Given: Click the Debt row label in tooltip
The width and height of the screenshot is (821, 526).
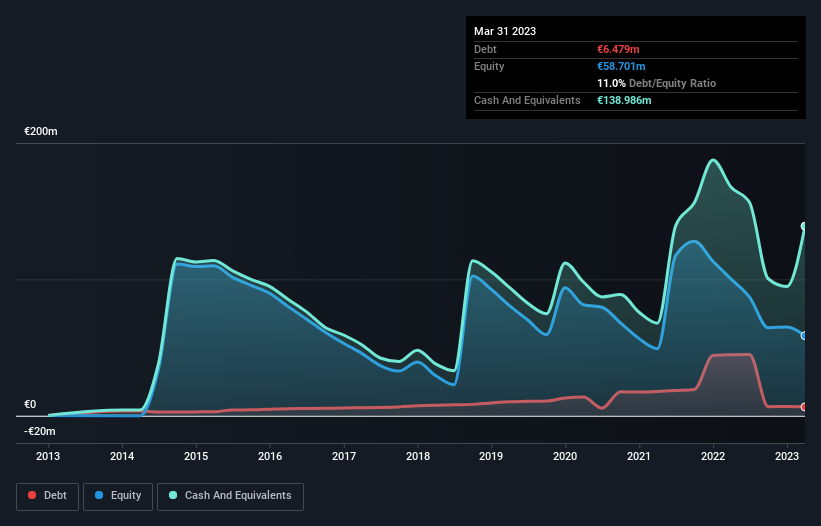Looking at the screenshot, I should click(x=485, y=49).
